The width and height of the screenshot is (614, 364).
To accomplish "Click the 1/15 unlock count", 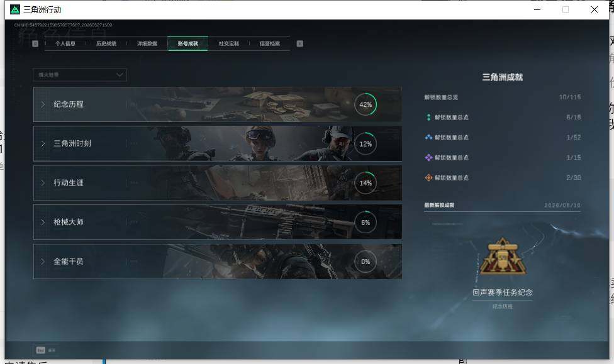I will coord(574,157).
